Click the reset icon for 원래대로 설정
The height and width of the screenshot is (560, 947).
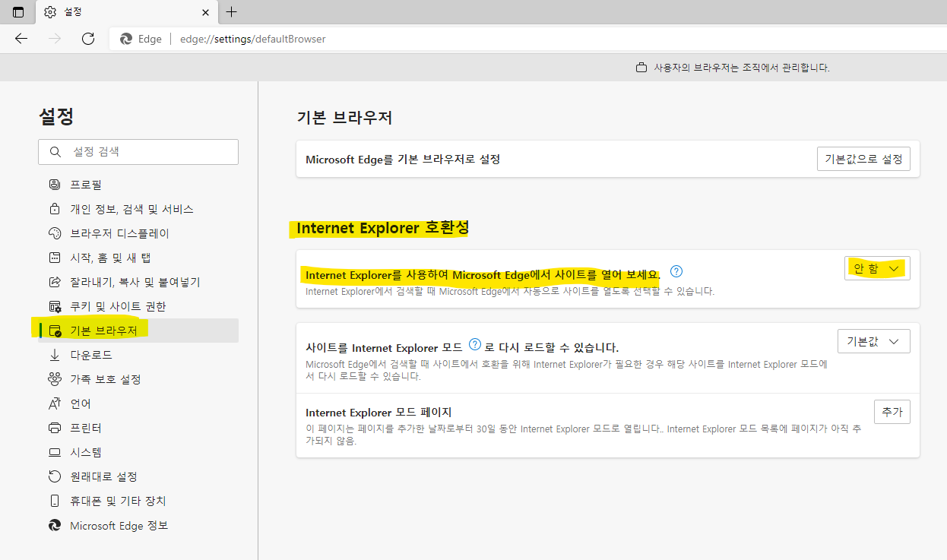54,476
